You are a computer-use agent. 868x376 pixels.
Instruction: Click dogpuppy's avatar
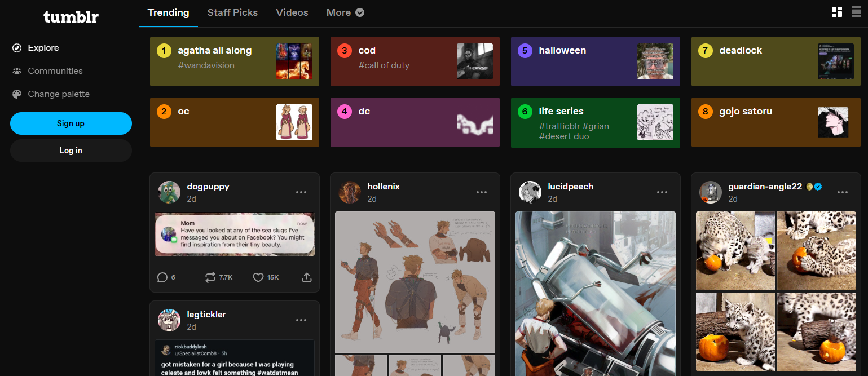tap(169, 192)
